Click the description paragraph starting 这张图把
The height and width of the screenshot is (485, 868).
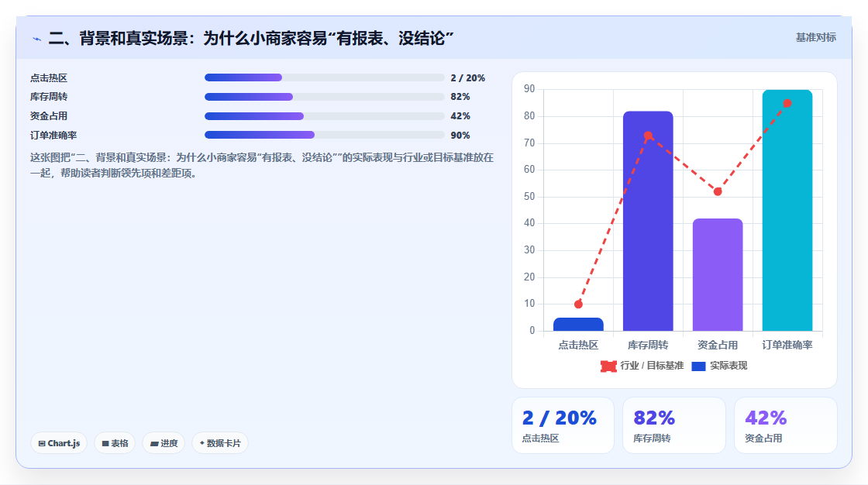[262, 165]
